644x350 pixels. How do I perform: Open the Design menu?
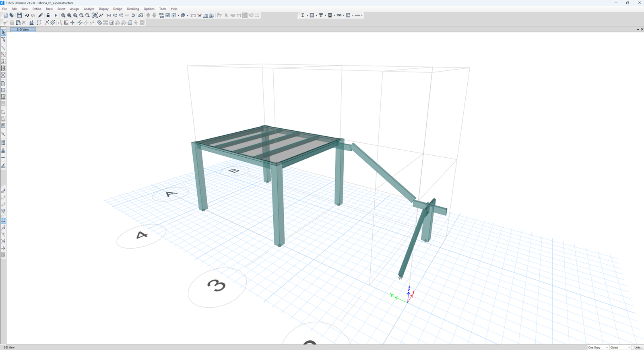[118, 9]
